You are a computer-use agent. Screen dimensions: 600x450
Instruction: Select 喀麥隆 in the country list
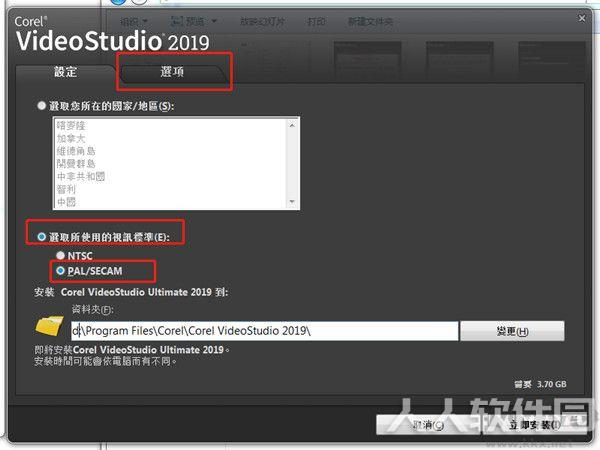pos(71,126)
